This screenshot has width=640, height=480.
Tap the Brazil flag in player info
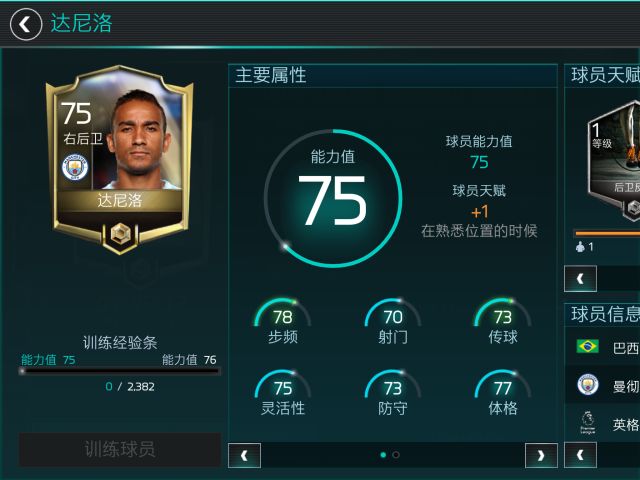[x=588, y=346]
